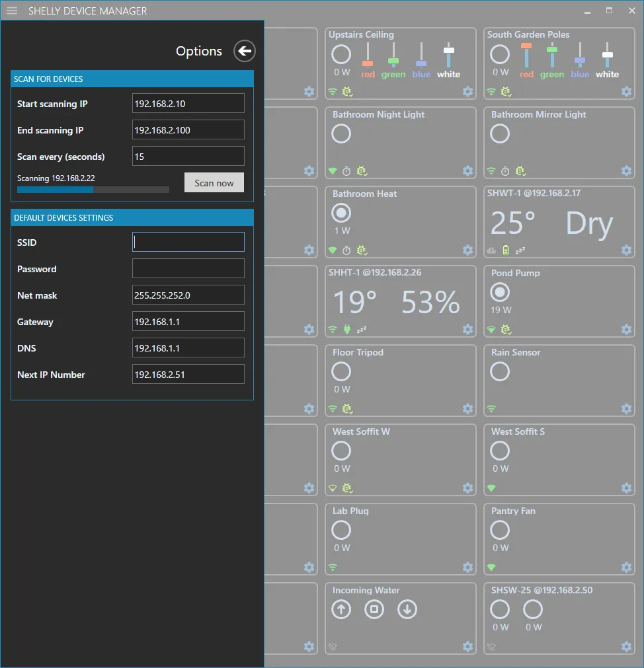
Task: Click End scanning IP field
Action: 188,130
